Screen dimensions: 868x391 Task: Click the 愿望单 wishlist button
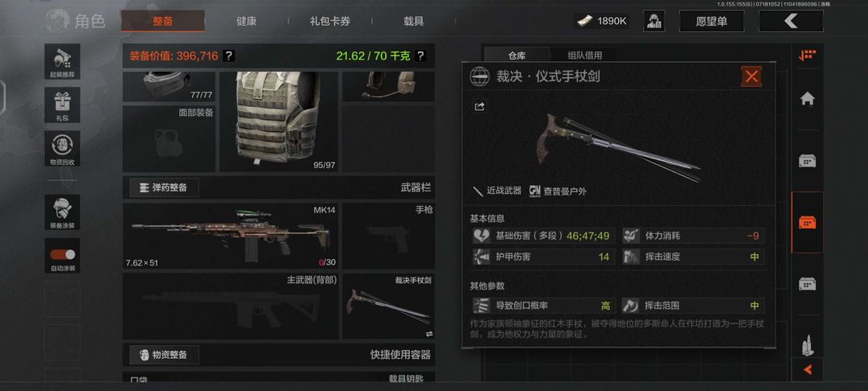click(x=711, y=21)
